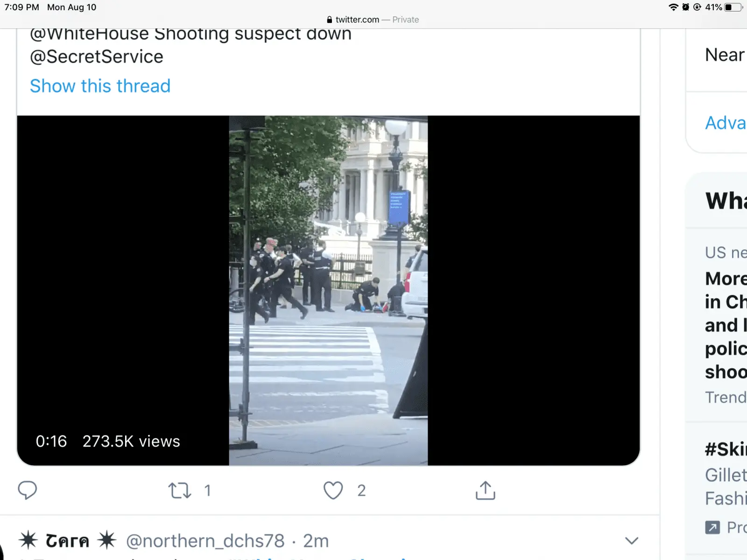Open the #Ski trending hashtag

726,449
